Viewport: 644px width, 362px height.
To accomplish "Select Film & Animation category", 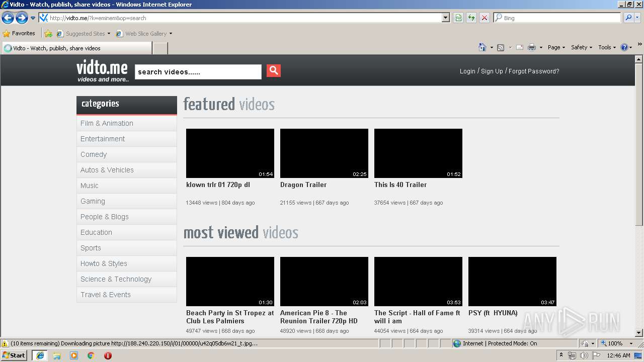I will pyautogui.click(x=127, y=123).
